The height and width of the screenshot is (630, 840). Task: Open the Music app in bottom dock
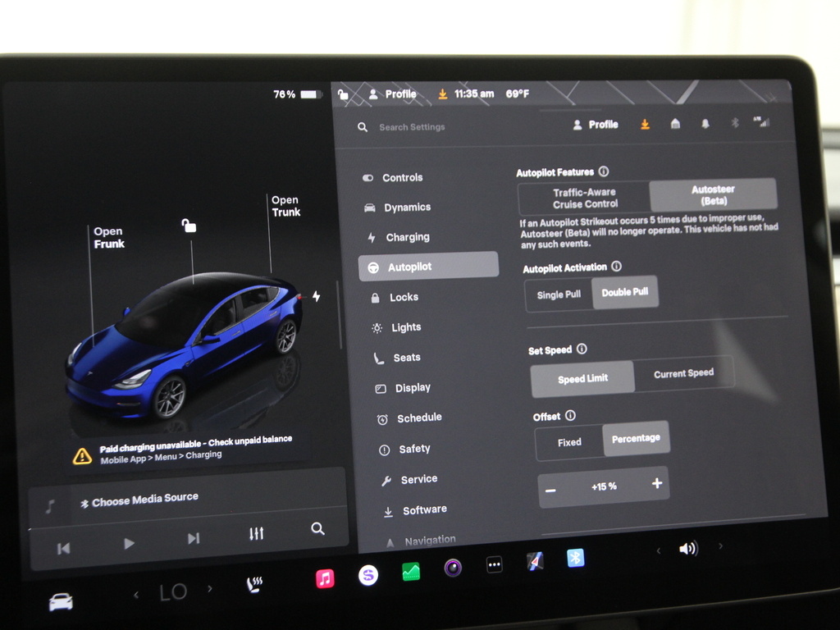[325, 578]
